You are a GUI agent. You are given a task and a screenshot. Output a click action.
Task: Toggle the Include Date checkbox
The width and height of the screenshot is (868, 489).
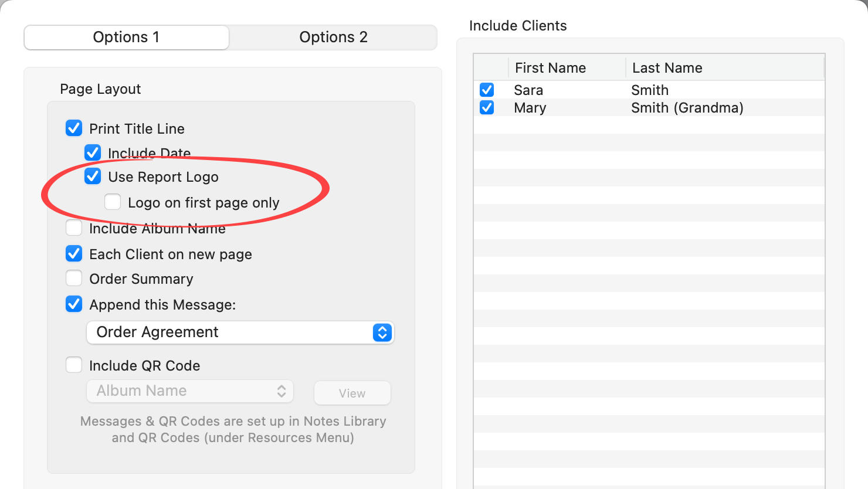(93, 153)
